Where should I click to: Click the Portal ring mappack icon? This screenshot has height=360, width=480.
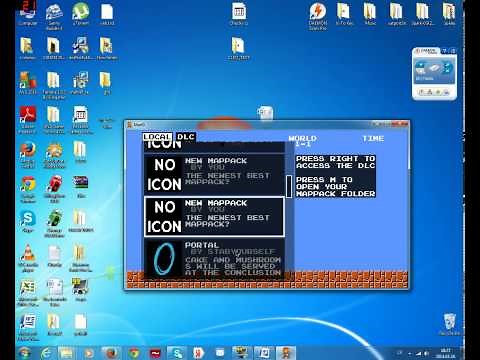(164, 259)
